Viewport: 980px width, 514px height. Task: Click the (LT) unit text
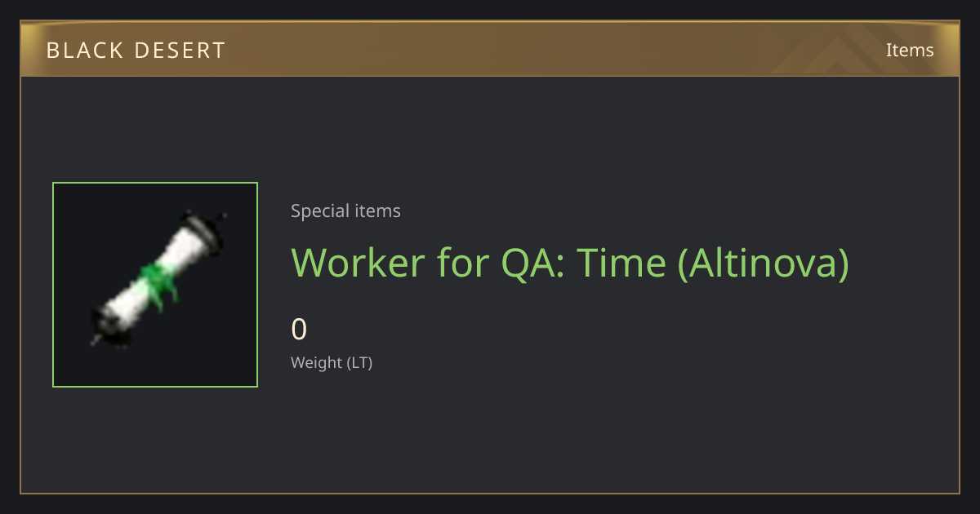click(359, 363)
